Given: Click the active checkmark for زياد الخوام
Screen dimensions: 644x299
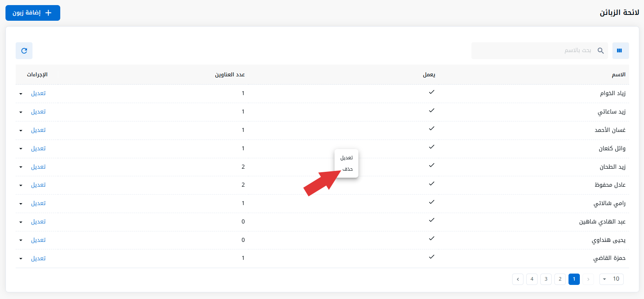Looking at the screenshot, I should (432, 92).
